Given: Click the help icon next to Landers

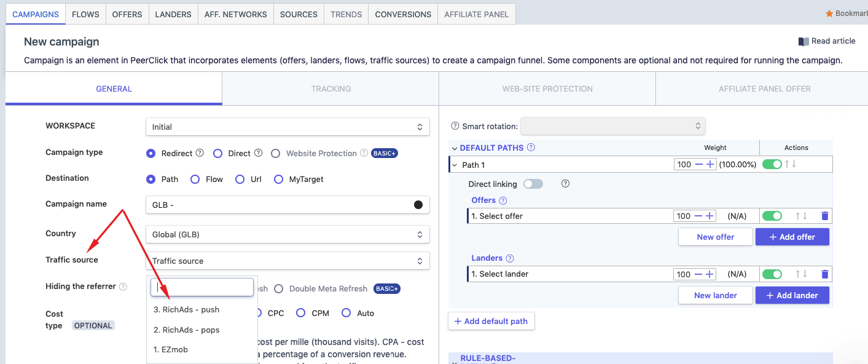Looking at the screenshot, I should (510, 258).
